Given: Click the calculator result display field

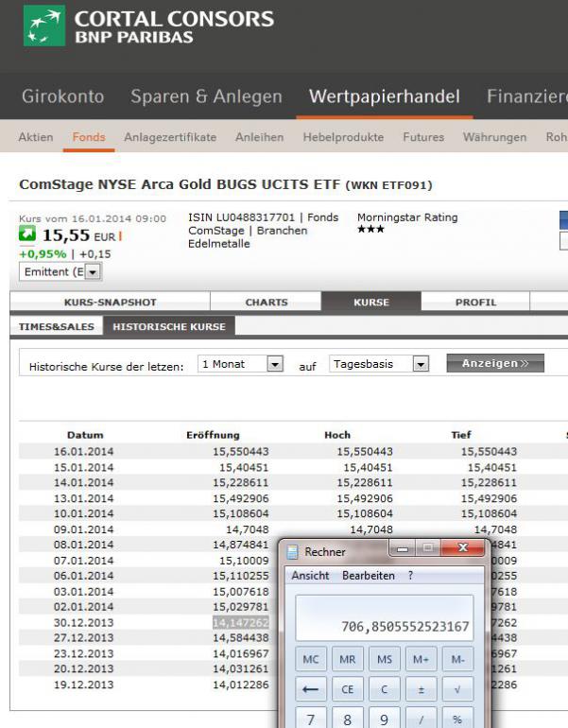Looking at the screenshot, I should [x=385, y=618].
